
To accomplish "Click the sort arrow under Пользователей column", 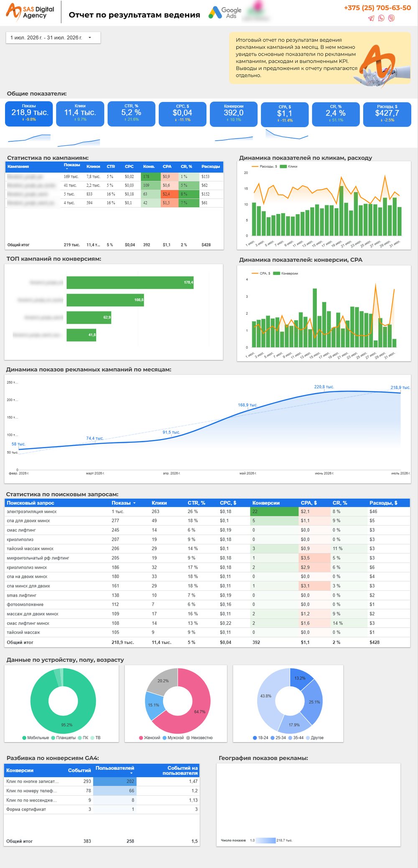I will point(131,773).
